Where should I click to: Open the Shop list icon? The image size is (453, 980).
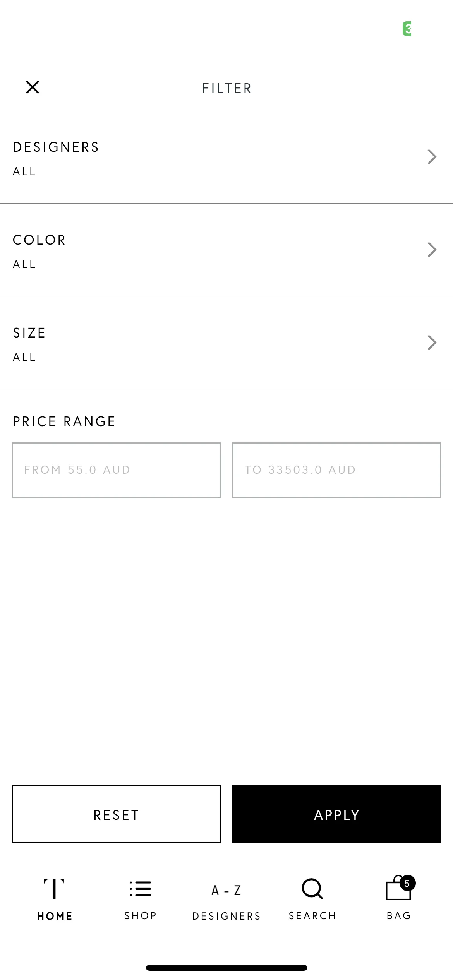pyautogui.click(x=141, y=889)
